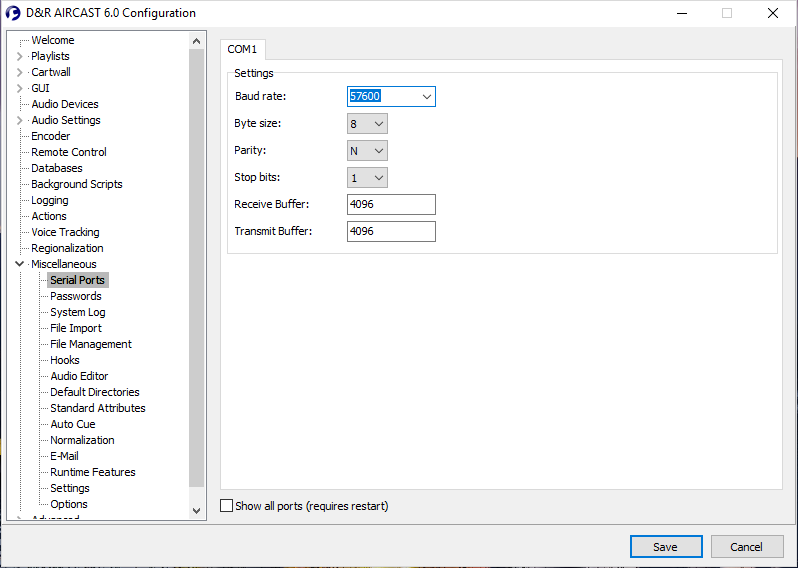Open the E-Mail settings page
This screenshot has width=798, height=568.
(64, 456)
